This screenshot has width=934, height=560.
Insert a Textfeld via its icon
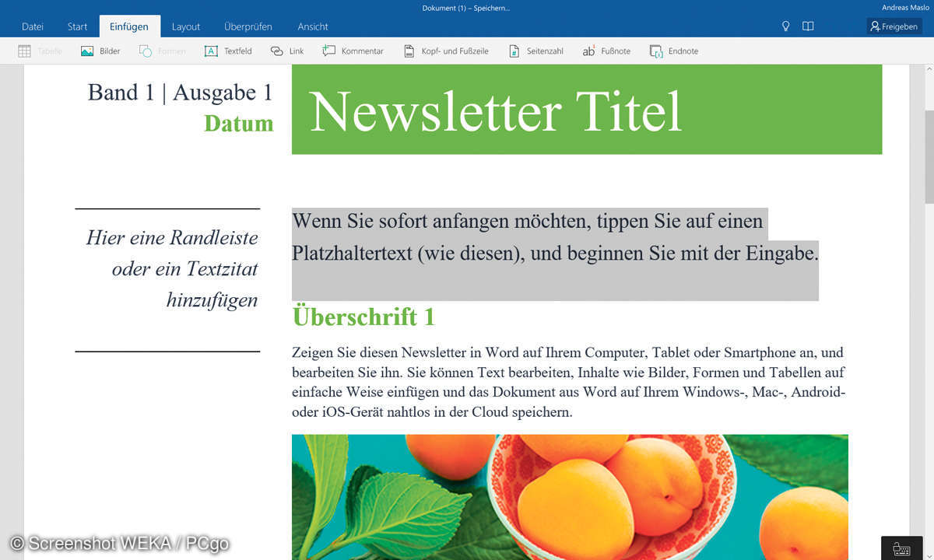[211, 51]
